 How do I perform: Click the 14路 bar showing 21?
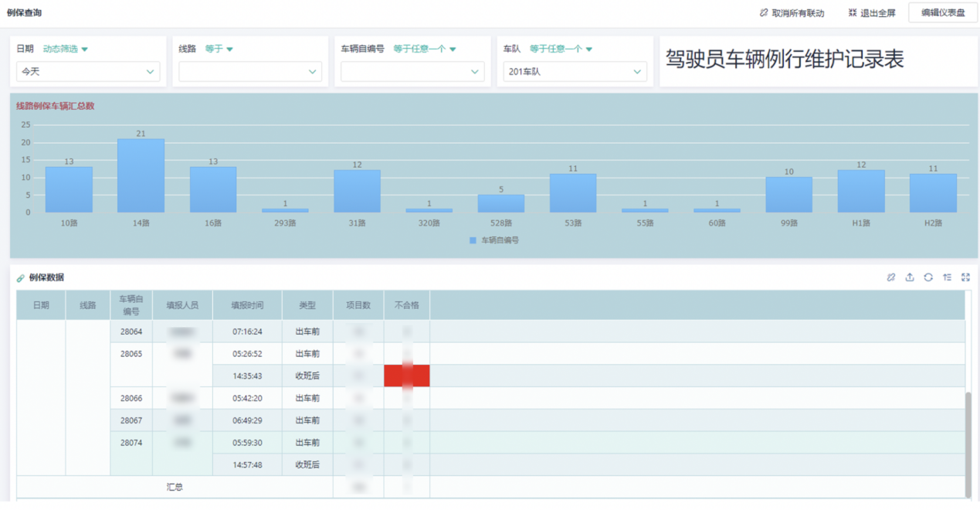click(x=141, y=175)
